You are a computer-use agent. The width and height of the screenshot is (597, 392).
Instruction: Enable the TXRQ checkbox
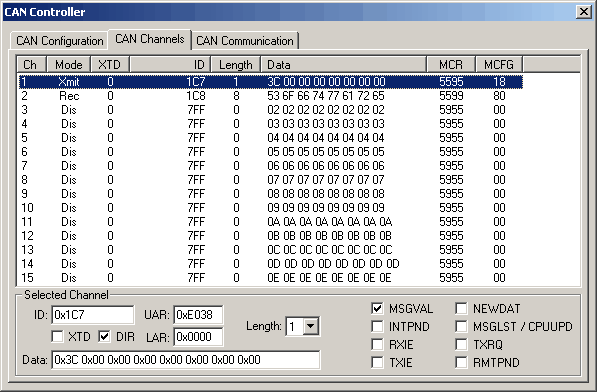[x=461, y=344]
